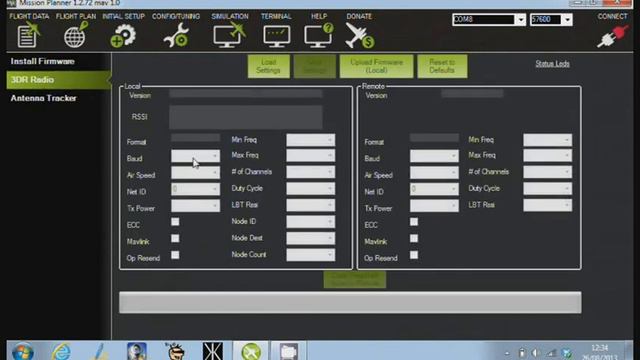Open the Local Duty Cycle dropdown
640x360 pixels.
pos(311,189)
